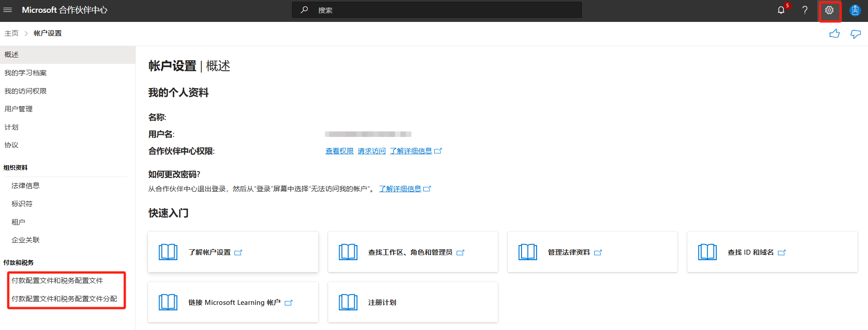Click the notifications bell icon
The width and height of the screenshot is (868, 330).
coord(781,10)
